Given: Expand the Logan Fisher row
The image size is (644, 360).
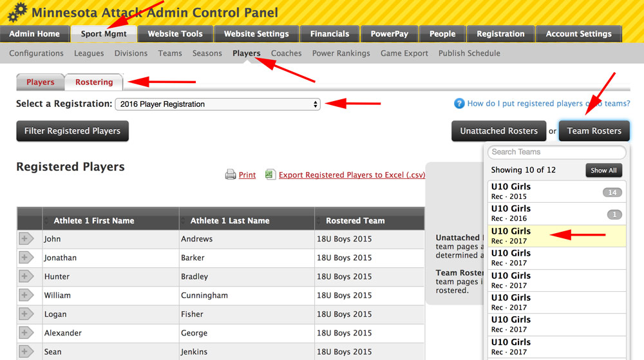Looking at the screenshot, I should click(x=26, y=314).
